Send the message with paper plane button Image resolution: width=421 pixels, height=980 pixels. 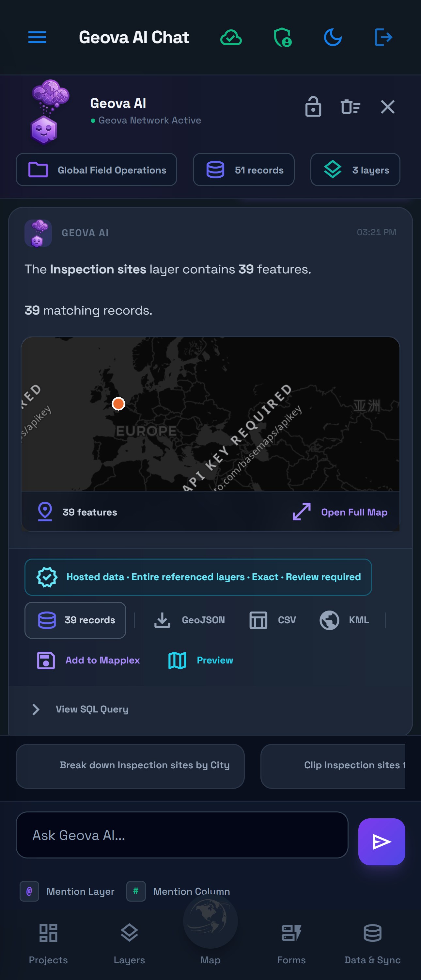(x=382, y=841)
